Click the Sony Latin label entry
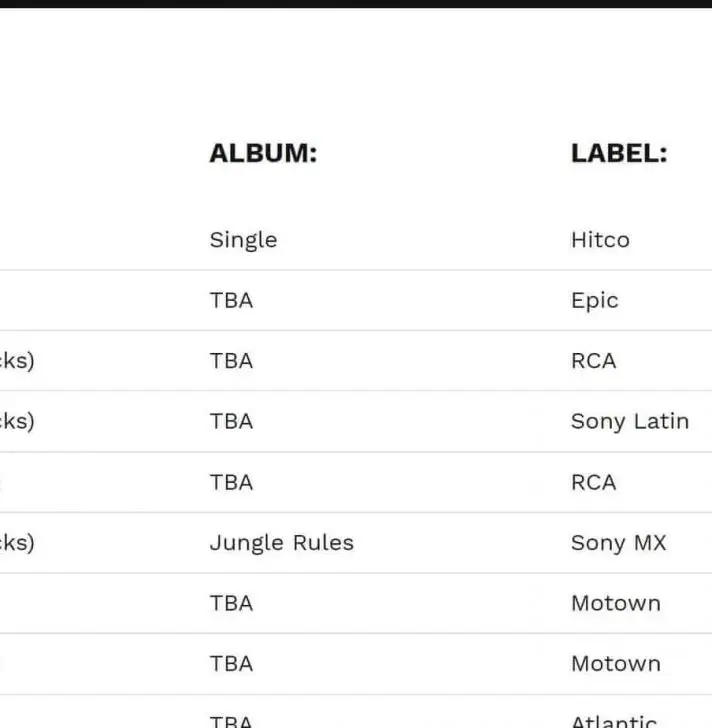712x728 pixels. (x=629, y=421)
